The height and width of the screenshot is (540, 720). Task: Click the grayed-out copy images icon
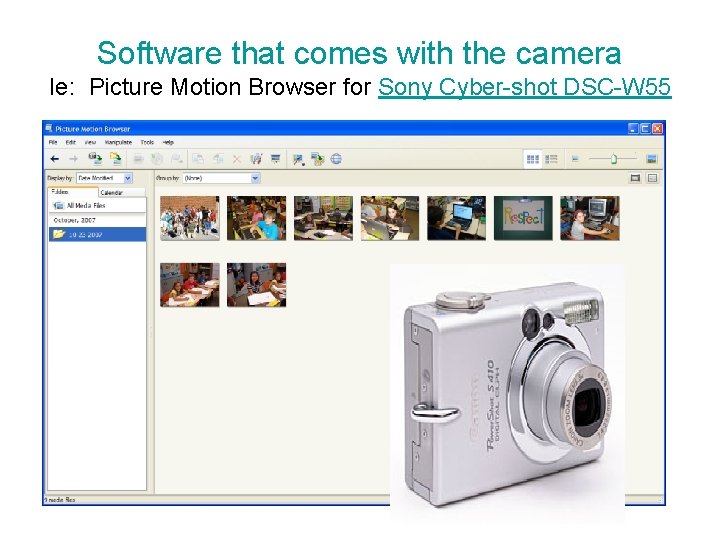click(198, 159)
